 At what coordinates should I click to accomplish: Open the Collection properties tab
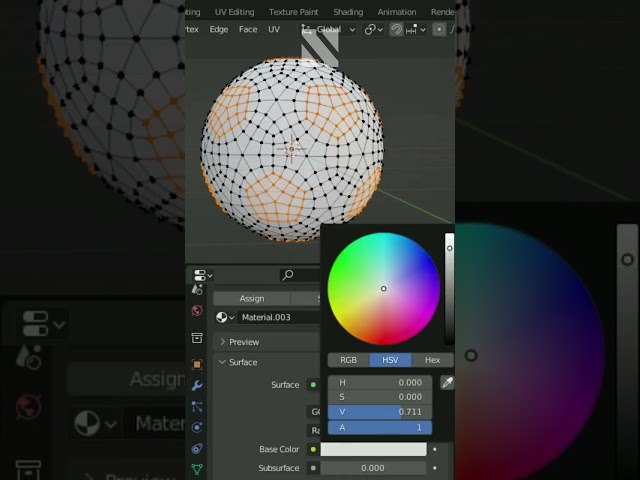[197, 338]
